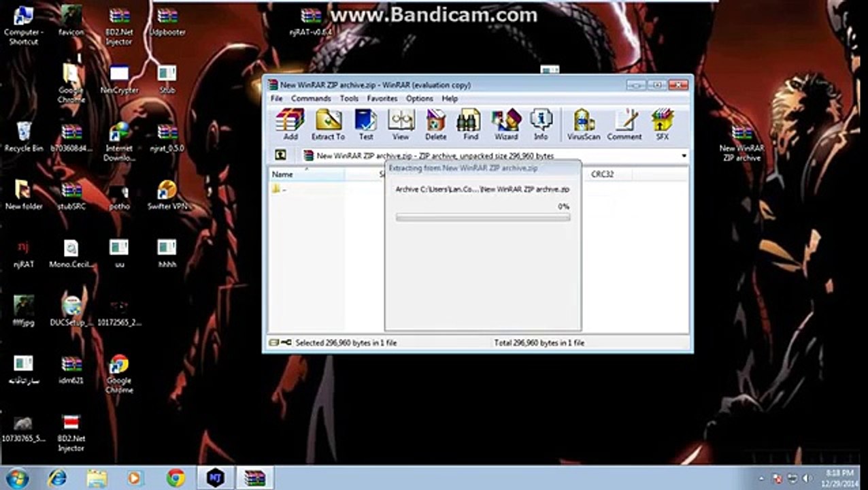Select the Udpbooter desktop icon

[167, 21]
